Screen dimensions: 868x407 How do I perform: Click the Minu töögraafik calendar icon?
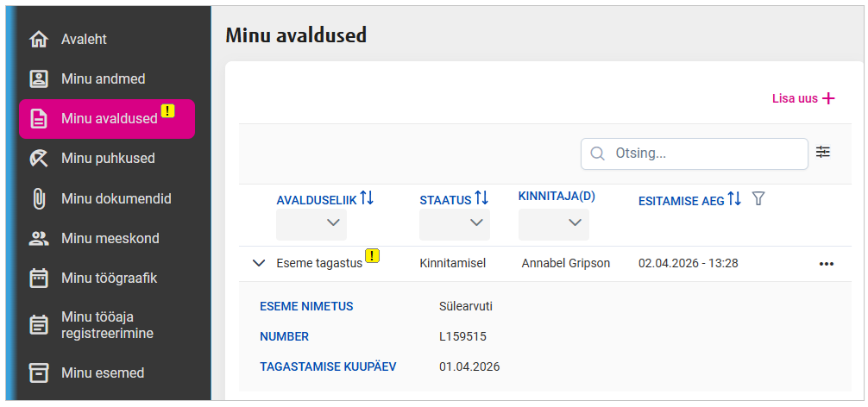click(39, 279)
